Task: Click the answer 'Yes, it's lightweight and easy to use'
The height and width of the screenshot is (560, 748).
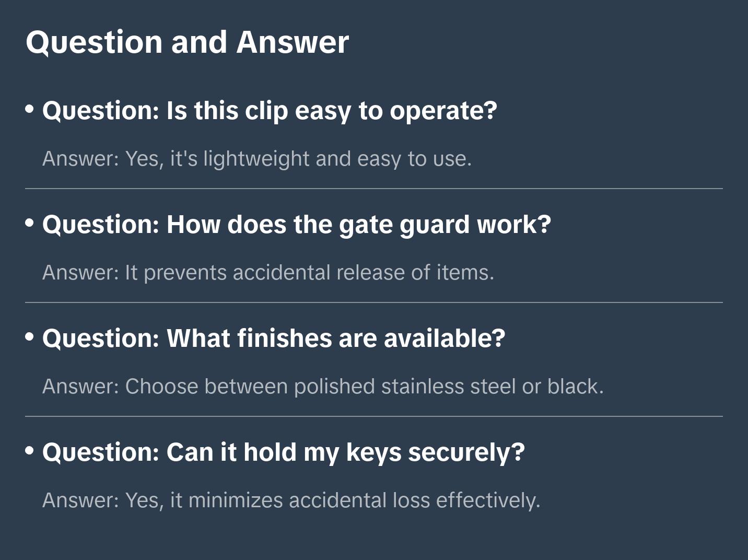Action: [298, 159]
